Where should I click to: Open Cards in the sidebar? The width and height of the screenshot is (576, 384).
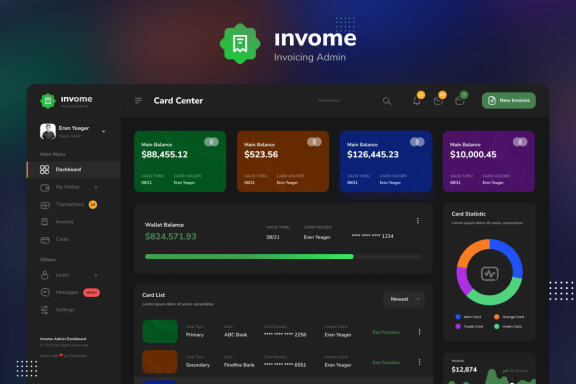point(62,239)
